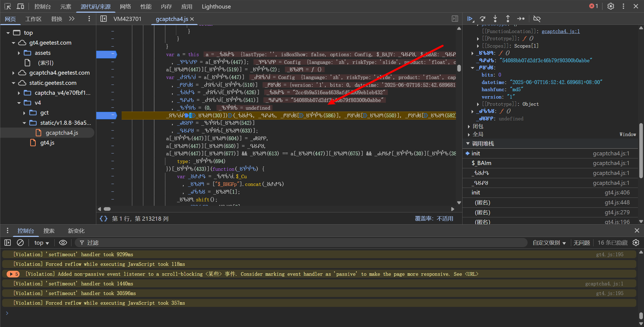
Task: Click the code editor horizontal scrollbar thumb
Action: (x=107, y=209)
